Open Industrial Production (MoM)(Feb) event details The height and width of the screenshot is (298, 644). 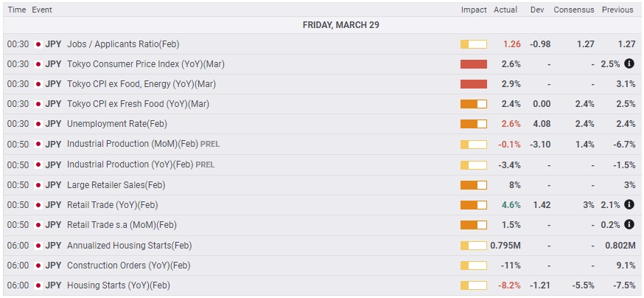point(144,144)
